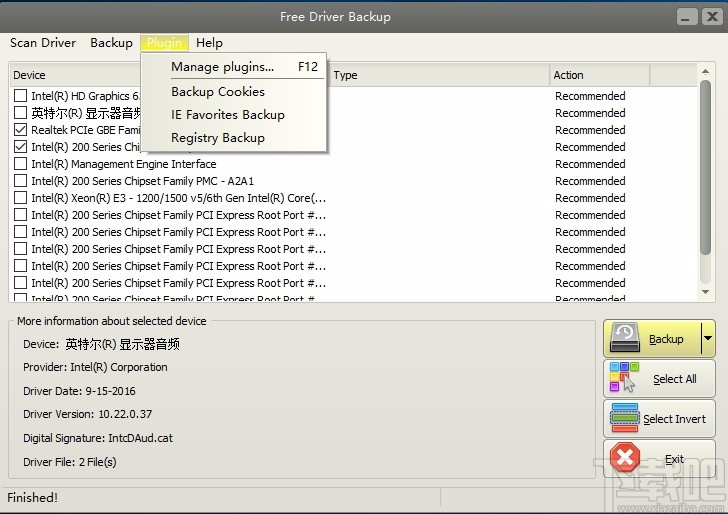Open the Help menu

[209, 43]
